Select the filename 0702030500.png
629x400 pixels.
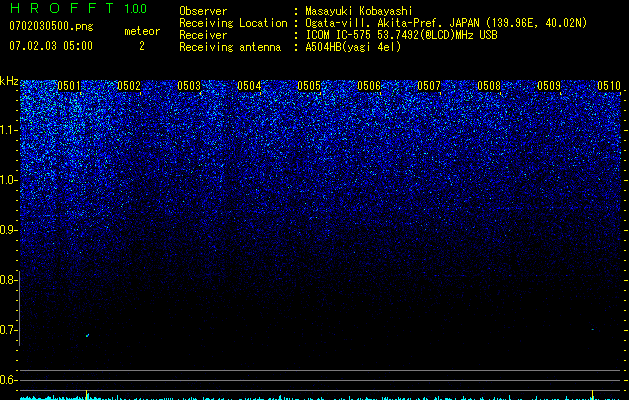(x=51, y=26)
